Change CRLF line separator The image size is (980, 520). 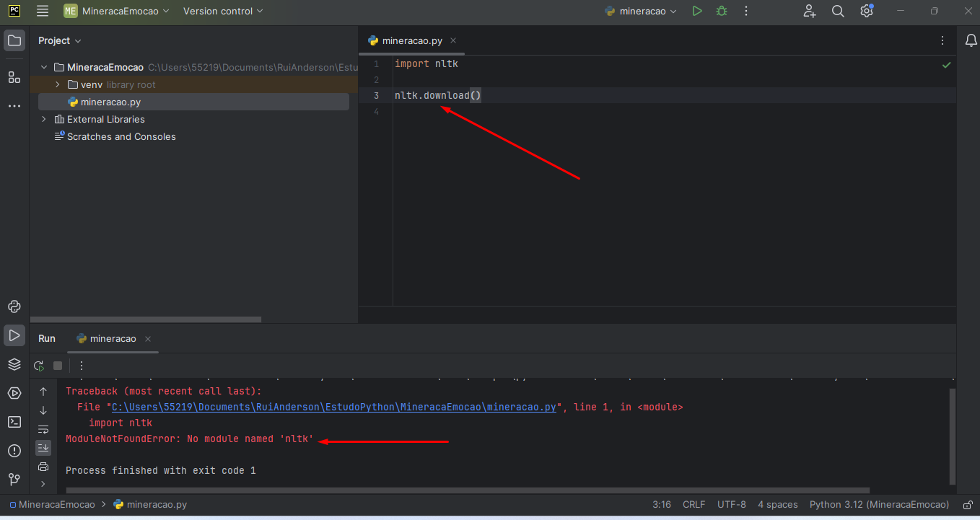tap(694, 505)
